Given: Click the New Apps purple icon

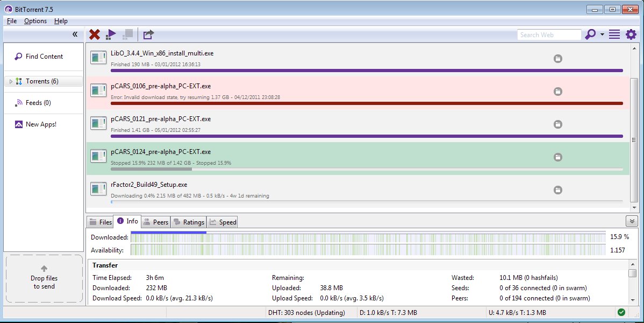Looking at the screenshot, I should pyautogui.click(x=18, y=124).
